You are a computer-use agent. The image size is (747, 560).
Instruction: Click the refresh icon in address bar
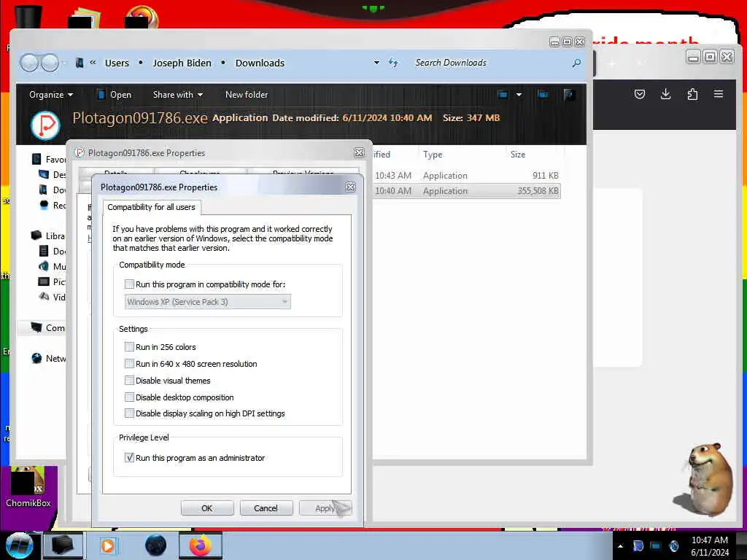(393, 63)
